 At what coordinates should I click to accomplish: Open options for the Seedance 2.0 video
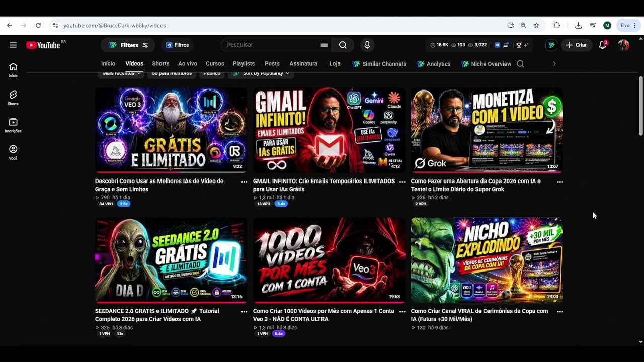(244, 311)
